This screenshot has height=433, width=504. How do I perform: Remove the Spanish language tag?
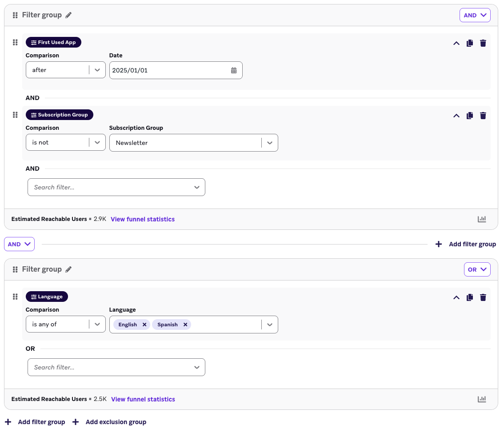185,325
